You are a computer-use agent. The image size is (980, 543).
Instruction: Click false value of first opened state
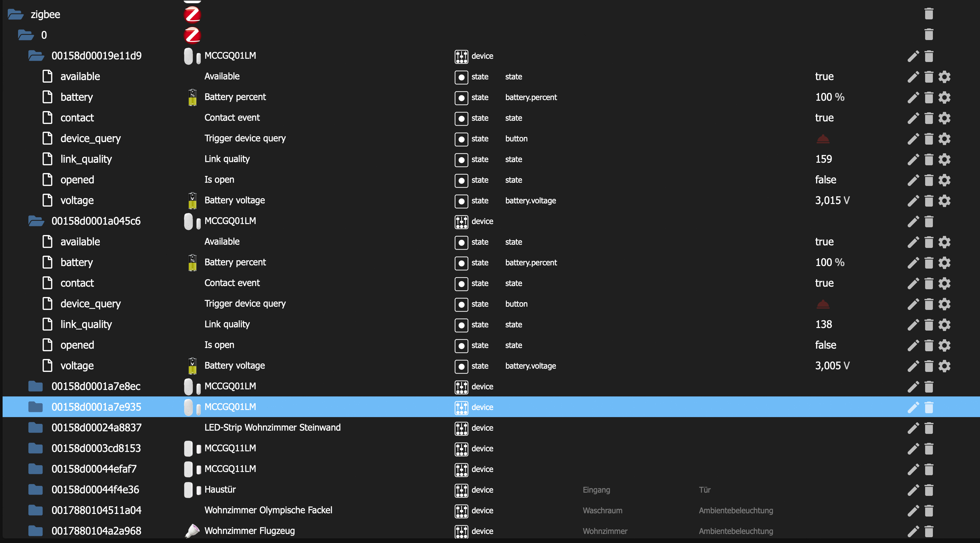(826, 180)
